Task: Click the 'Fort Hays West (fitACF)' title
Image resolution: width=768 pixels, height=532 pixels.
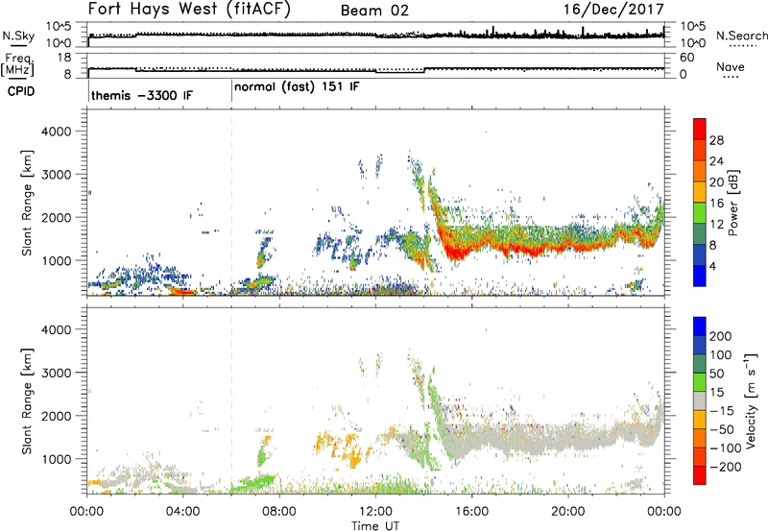Action: click(189, 9)
